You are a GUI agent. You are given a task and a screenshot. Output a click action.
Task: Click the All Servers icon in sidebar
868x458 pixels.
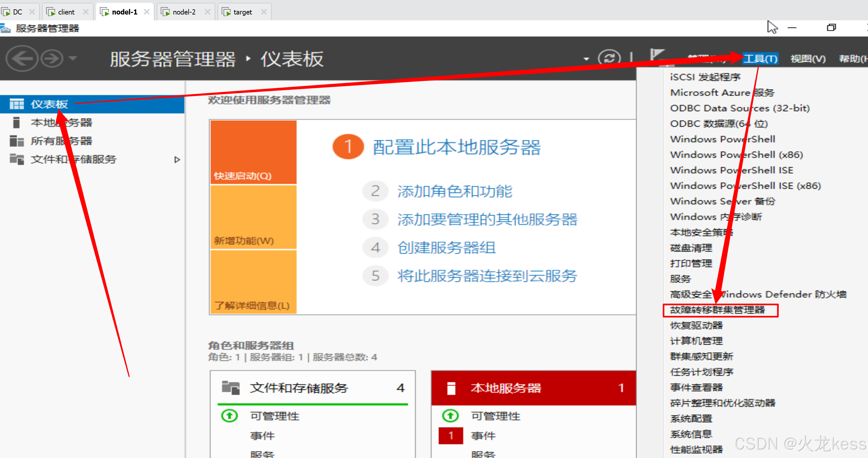click(x=16, y=141)
